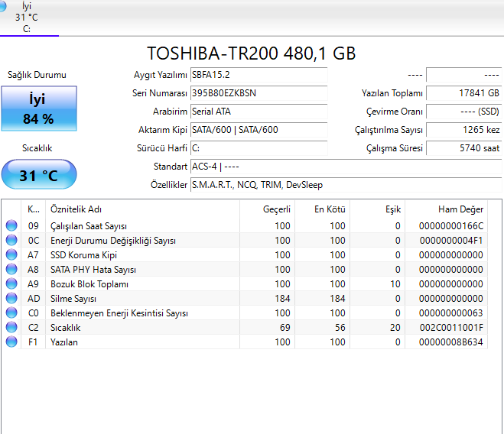Image resolution: width=504 pixels, height=434 pixels.
Task: Click the status orb for Bozuk Blok Toplamı
Action: (11, 283)
